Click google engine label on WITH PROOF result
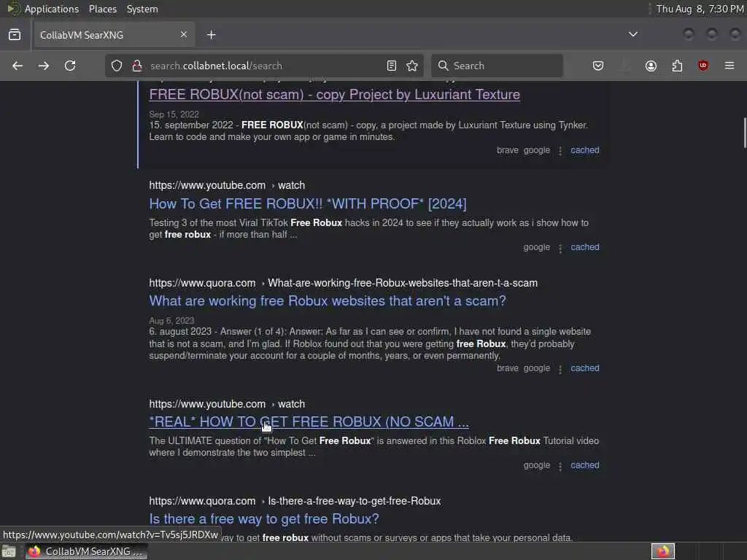Viewport: 747px width, 560px height. (x=537, y=247)
